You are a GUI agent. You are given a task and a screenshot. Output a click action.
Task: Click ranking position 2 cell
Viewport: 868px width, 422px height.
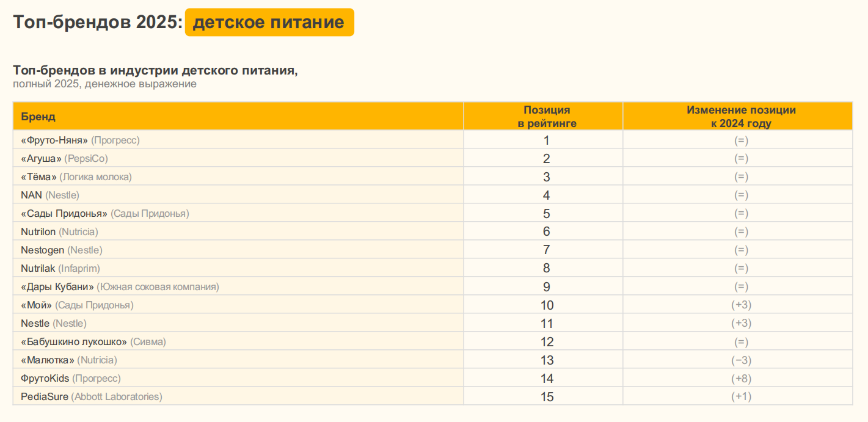pos(544,158)
